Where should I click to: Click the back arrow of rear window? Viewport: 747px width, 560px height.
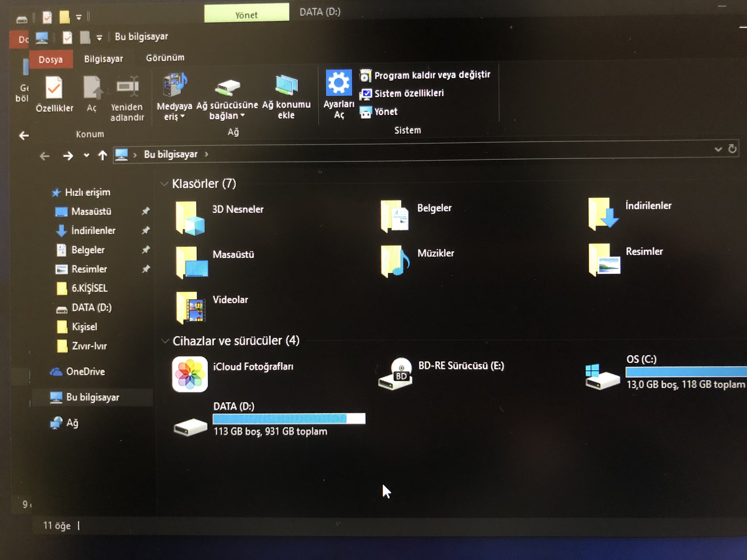[24, 136]
